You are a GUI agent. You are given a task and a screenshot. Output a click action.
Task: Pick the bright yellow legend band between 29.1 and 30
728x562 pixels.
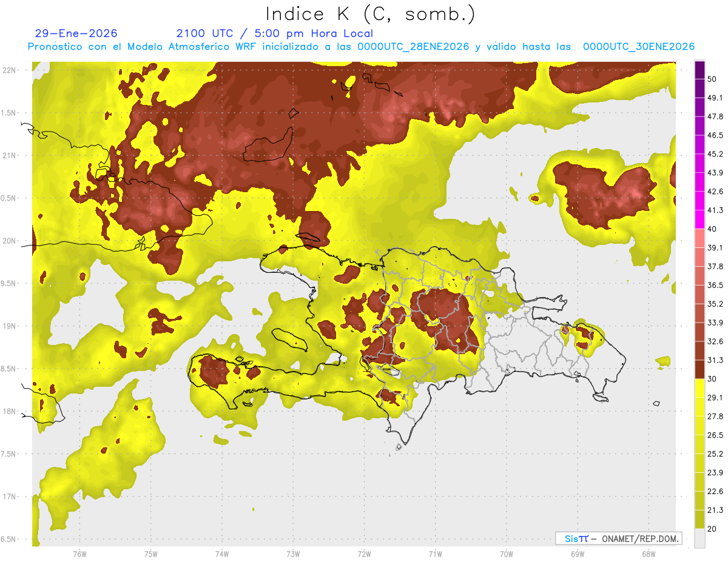click(x=699, y=388)
